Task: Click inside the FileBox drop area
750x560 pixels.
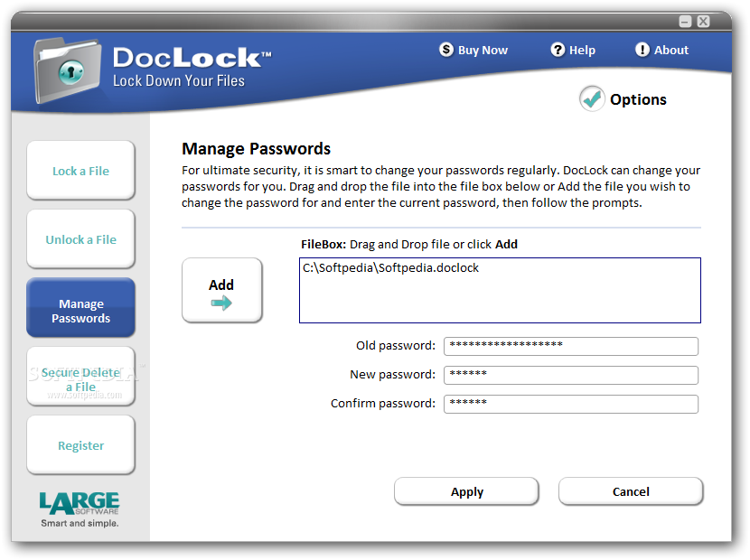Action: click(x=500, y=290)
